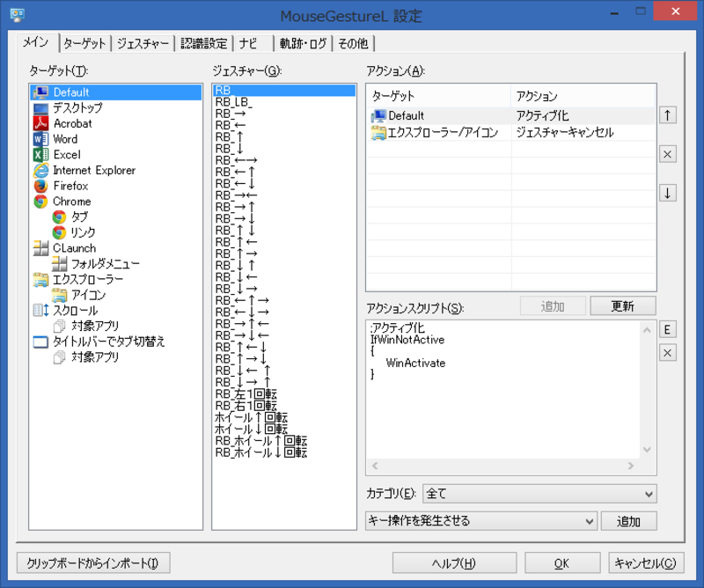The width and height of the screenshot is (704, 588).
Task: Click the Excel icon in the target tree
Action: coord(40,155)
